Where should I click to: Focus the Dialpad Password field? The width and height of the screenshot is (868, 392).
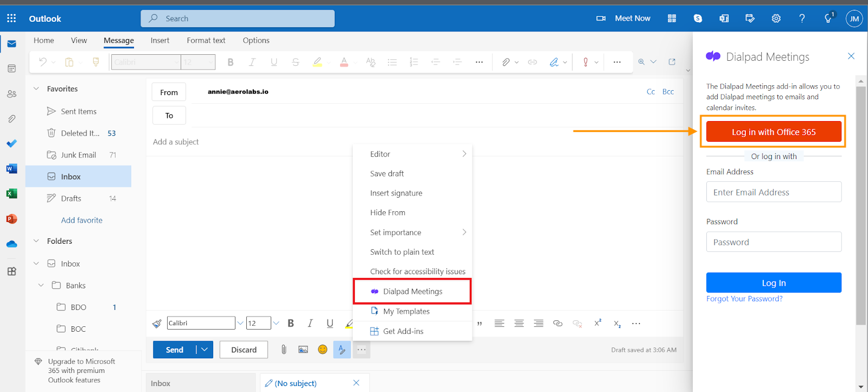point(774,242)
